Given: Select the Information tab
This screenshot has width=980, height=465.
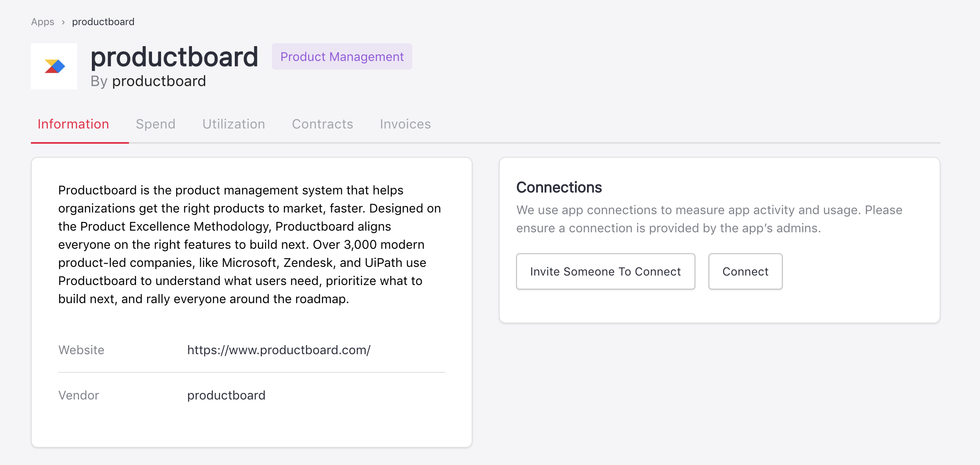Looking at the screenshot, I should tap(73, 124).
